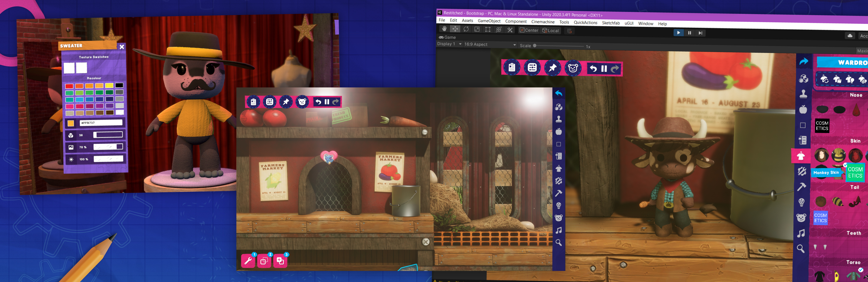This screenshot has height=282, width=868.
Task: Click the clipboard icon in the middle screenshot toolbar
Action: 253,102
